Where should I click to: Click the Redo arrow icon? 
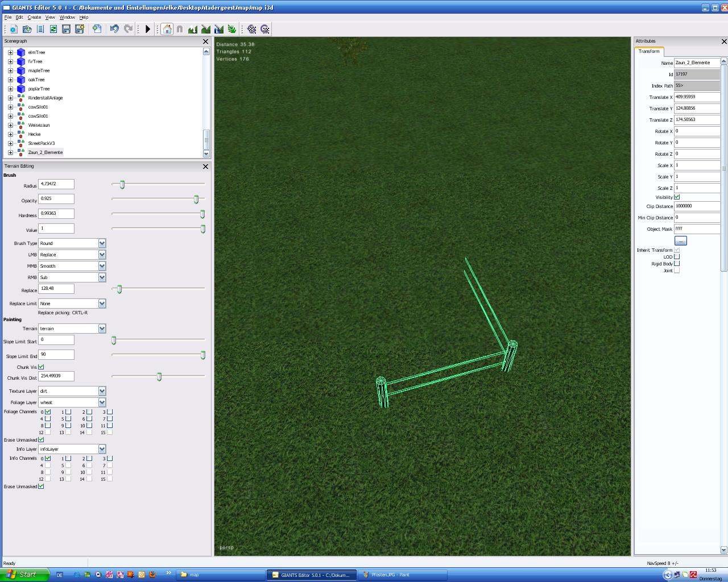128,29
